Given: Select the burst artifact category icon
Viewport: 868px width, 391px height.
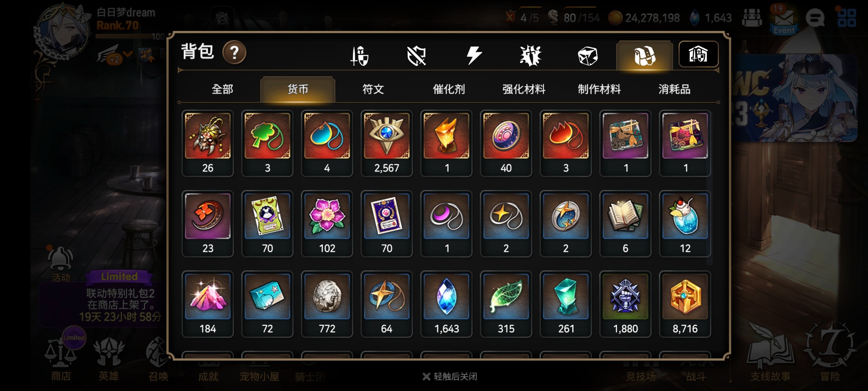Looking at the screenshot, I should 530,56.
